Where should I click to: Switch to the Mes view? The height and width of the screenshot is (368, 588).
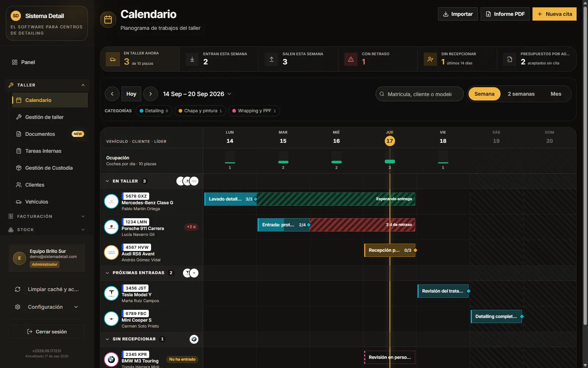[x=556, y=94]
